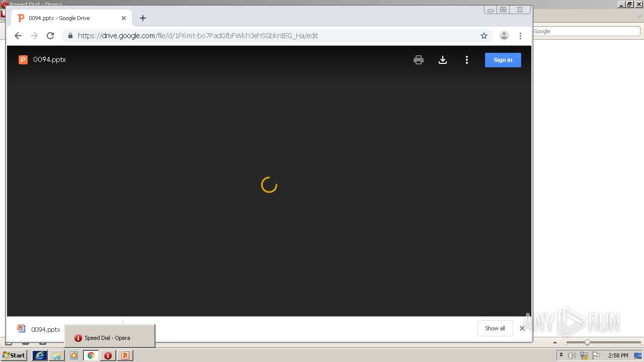Image resolution: width=644 pixels, height=362 pixels.
Task: Click Show desktop button at taskbar end
Action: tap(638, 355)
